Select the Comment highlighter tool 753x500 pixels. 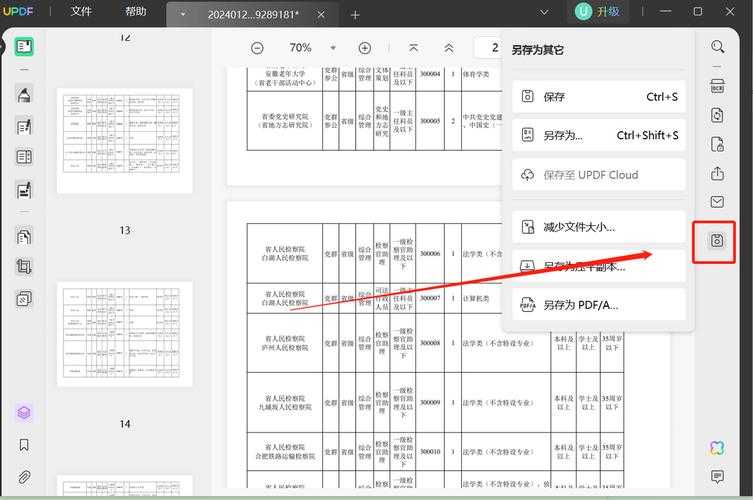[x=25, y=94]
